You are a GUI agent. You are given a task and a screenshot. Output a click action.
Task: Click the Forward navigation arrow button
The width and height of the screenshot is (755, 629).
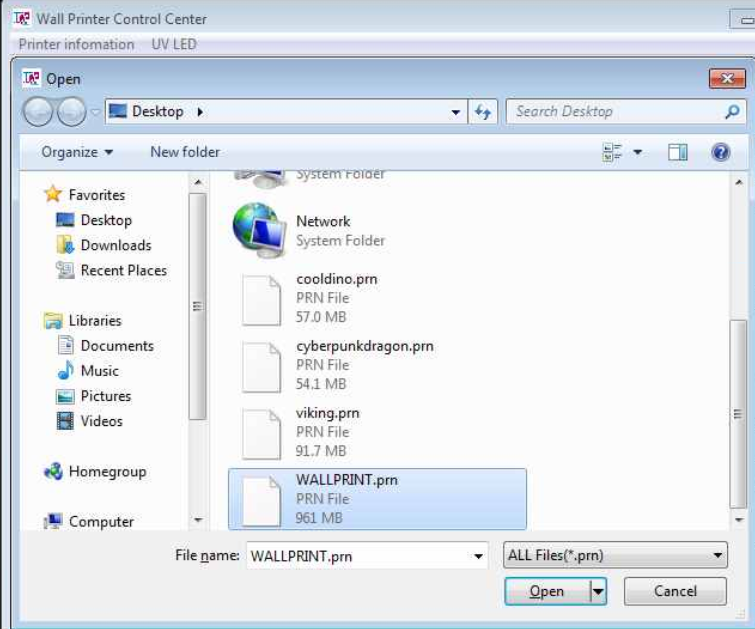71,112
